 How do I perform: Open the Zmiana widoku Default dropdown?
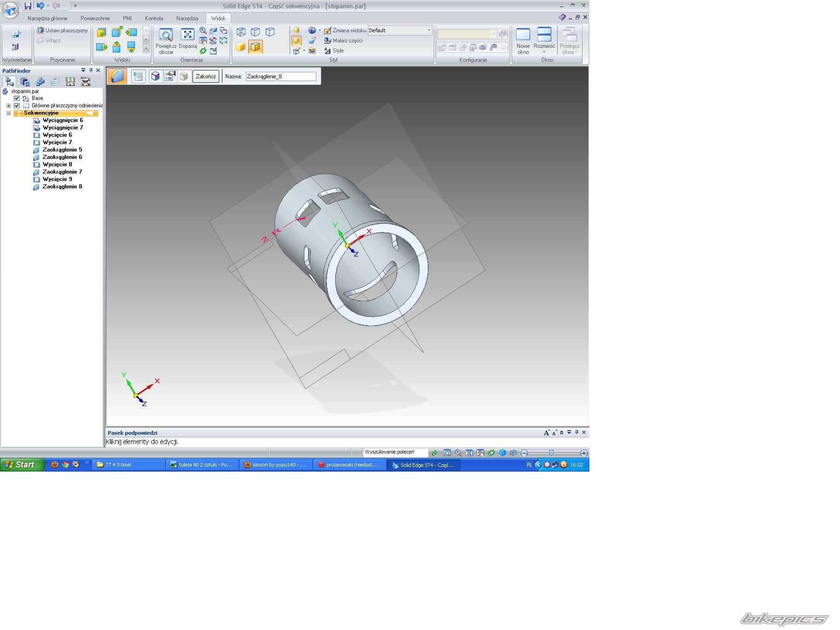tap(428, 30)
